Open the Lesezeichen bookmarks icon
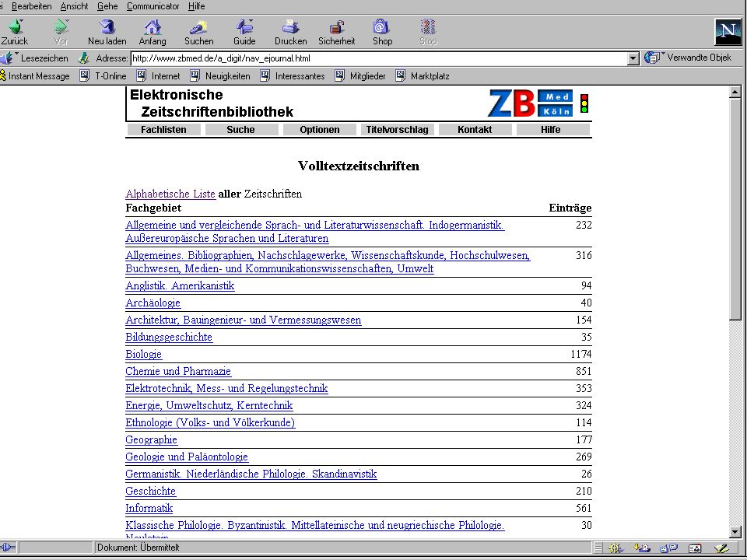Viewport: 747px width, 560px height. [8, 58]
